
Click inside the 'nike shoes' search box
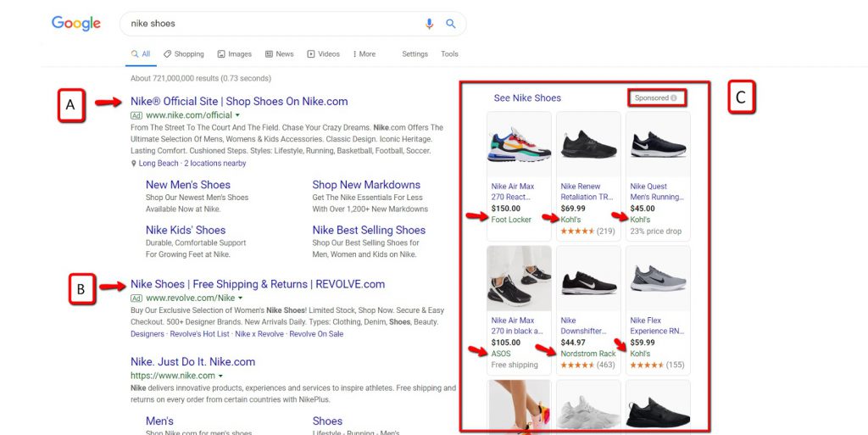pyautogui.click(x=271, y=24)
